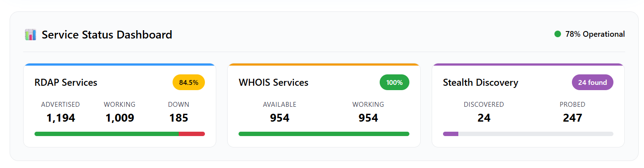
Task: Click the purple Stealth Discovery progress segment
Action: coord(451,134)
